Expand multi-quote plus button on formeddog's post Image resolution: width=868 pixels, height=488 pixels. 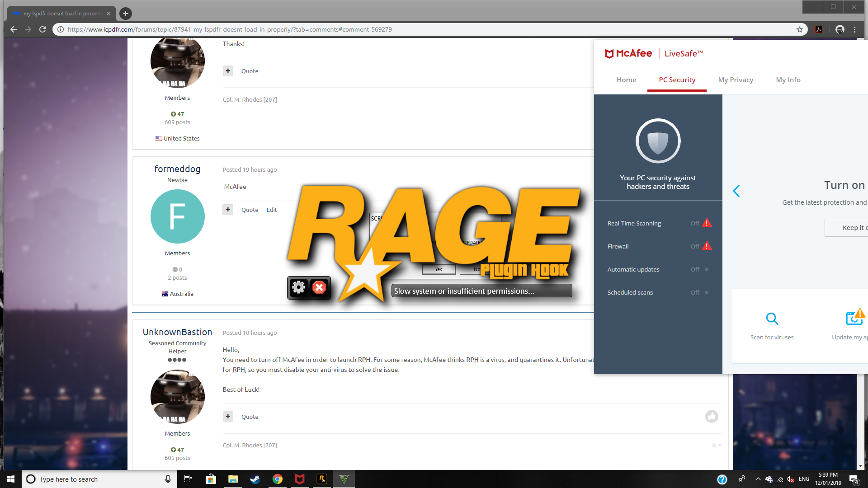[x=228, y=210]
